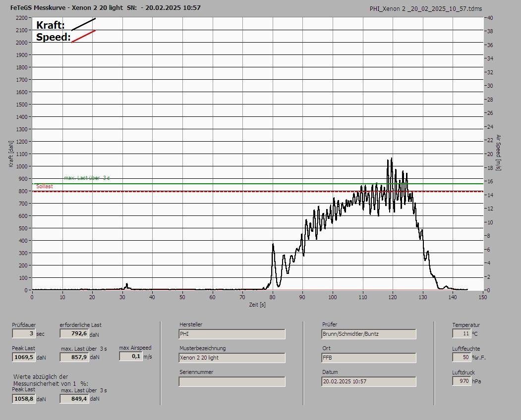Click the Kraft: legend label
521x420 pixels.
point(50,25)
